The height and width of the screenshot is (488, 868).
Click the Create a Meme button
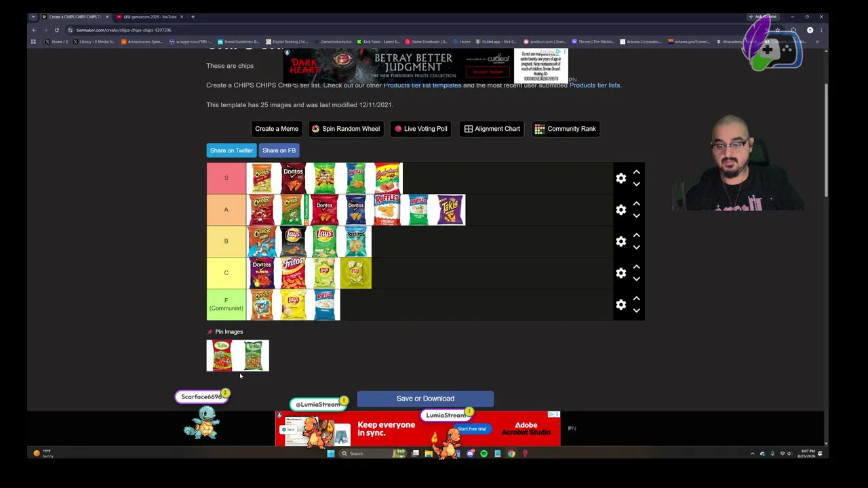pos(277,129)
